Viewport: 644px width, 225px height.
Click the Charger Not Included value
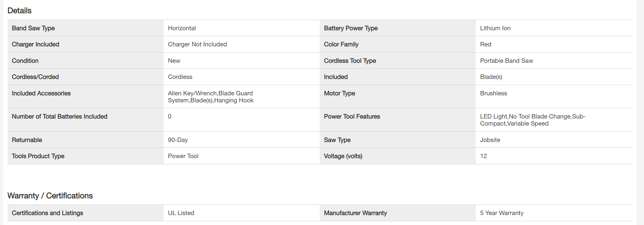pos(197,44)
